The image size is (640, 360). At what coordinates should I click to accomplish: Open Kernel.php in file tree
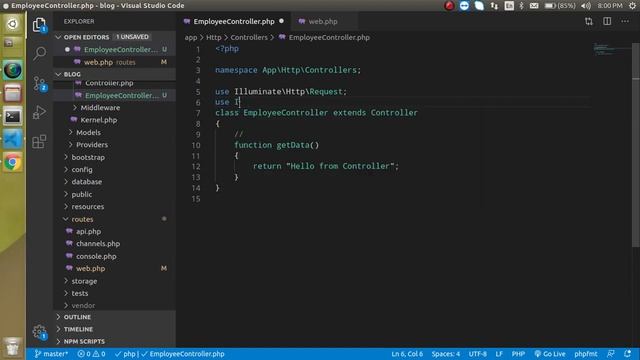click(x=98, y=120)
